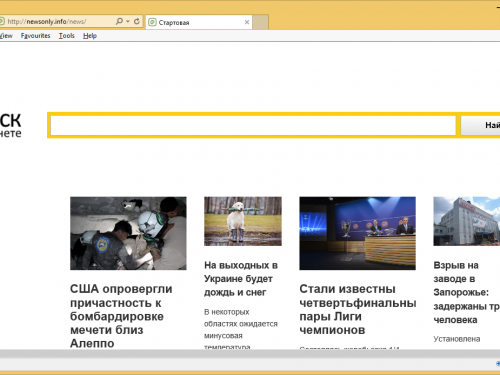The height and width of the screenshot is (375, 500).
Task: Open the Tools menu
Action: [67, 36]
